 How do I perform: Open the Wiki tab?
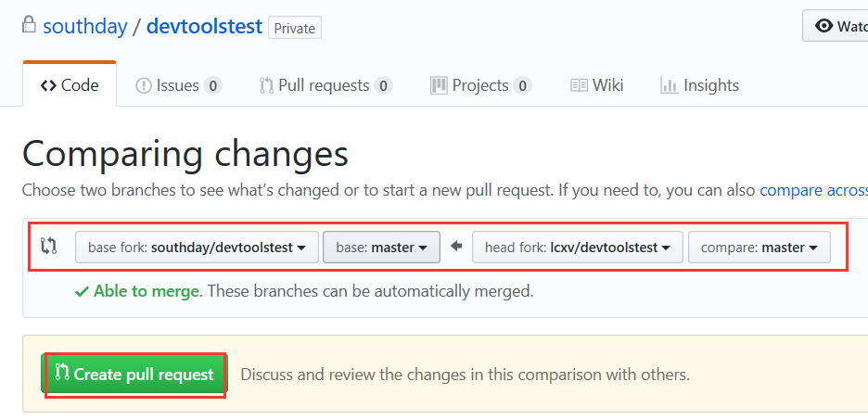597,85
